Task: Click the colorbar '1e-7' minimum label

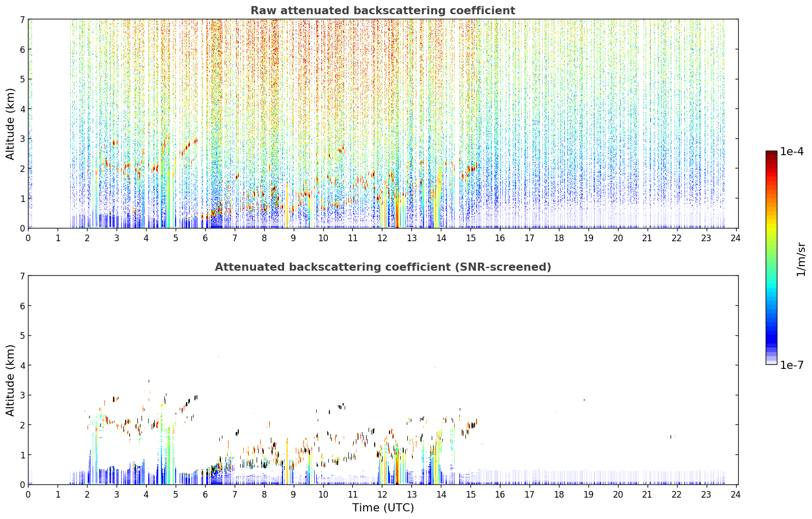Action: point(792,365)
